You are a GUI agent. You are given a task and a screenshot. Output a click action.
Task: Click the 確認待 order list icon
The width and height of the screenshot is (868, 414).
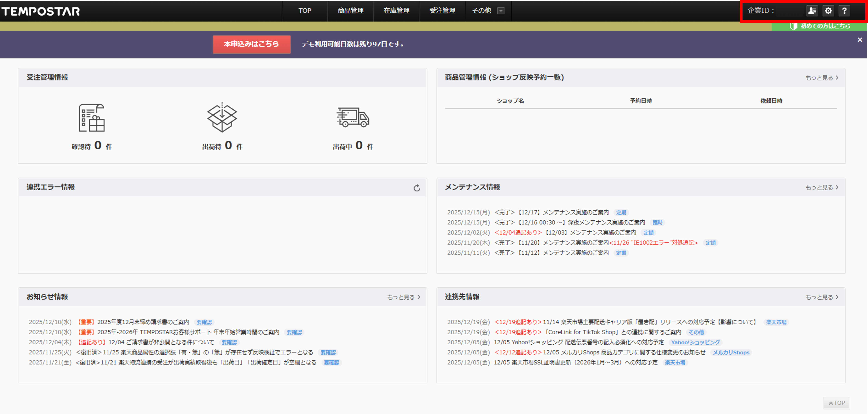tap(91, 118)
